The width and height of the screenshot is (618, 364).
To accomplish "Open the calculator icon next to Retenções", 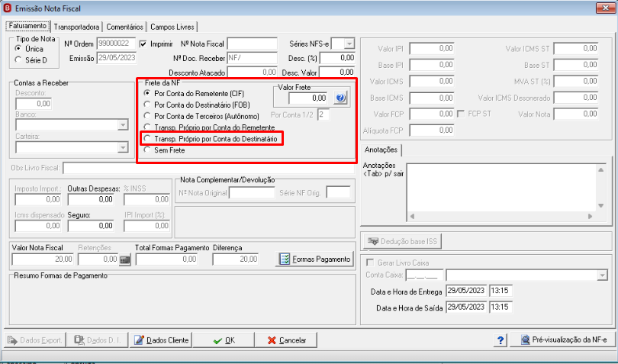I will point(125,259).
